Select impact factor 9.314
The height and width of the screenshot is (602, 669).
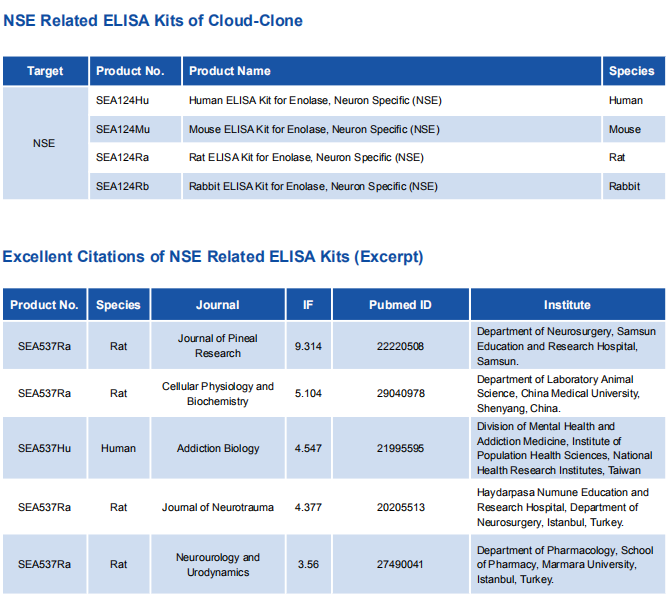coord(308,346)
